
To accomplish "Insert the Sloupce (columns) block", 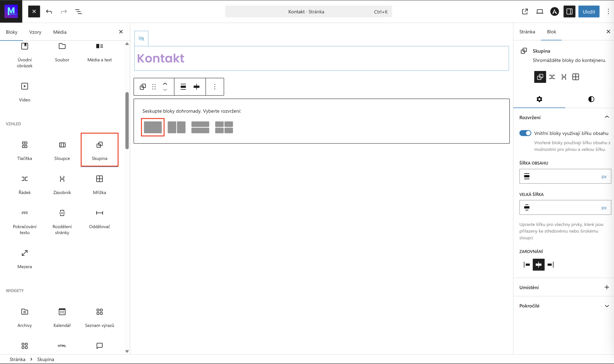I will [x=62, y=150].
